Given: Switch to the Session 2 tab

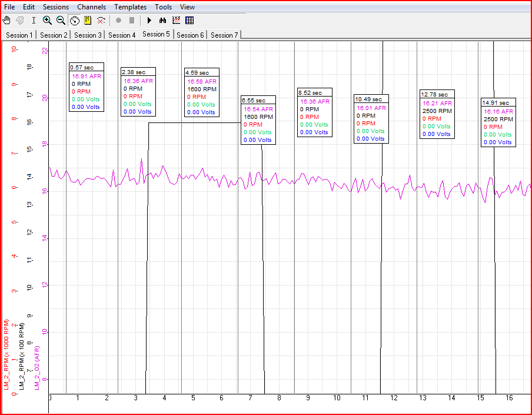Looking at the screenshot, I should click(x=54, y=35).
